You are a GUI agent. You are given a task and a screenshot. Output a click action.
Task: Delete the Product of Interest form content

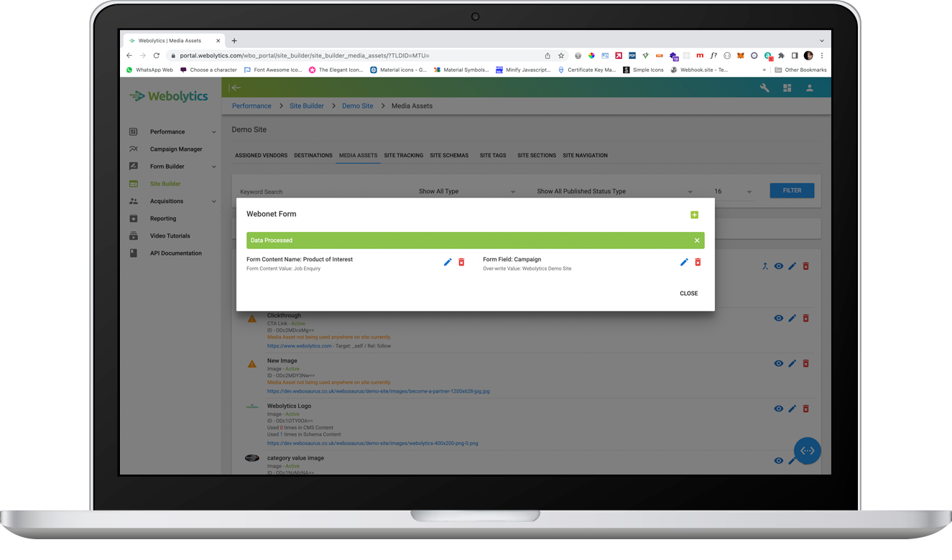click(x=461, y=262)
